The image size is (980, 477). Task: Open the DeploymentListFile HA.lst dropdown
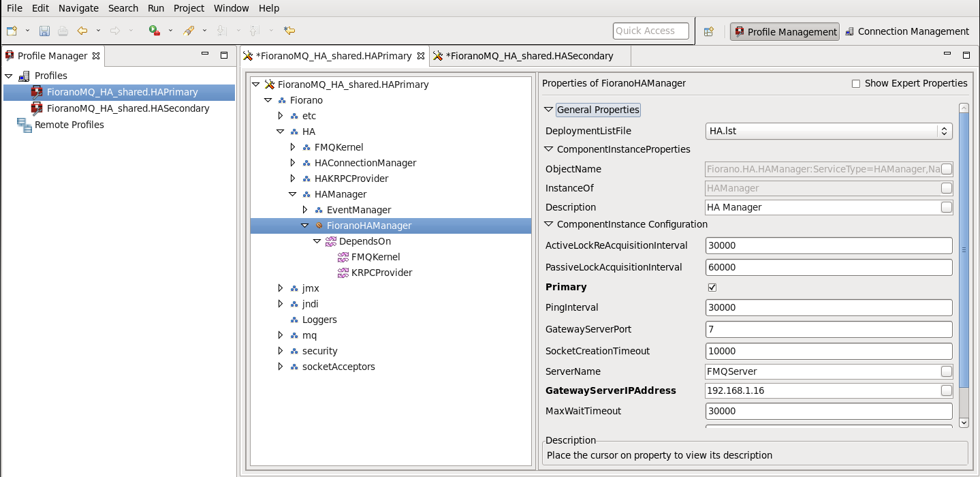829,131
